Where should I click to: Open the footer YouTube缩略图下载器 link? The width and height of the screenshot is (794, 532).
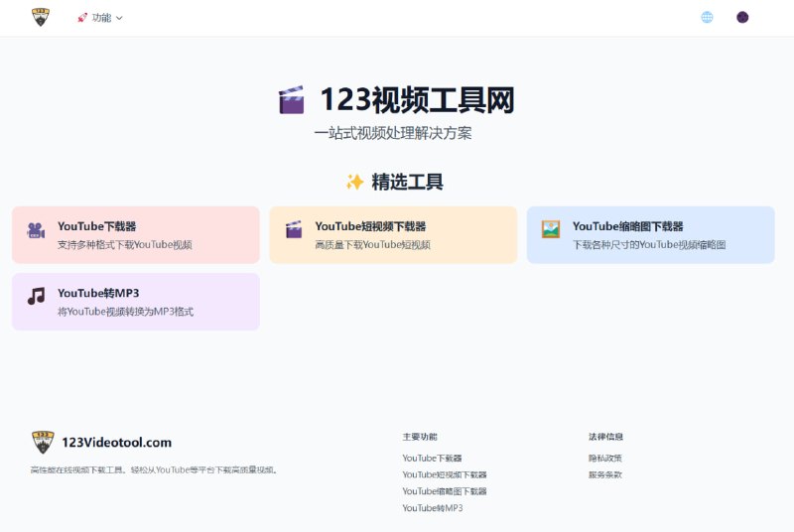click(x=444, y=491)
